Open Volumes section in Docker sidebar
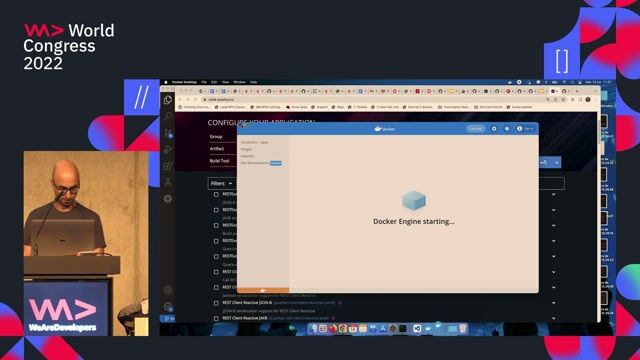This screenshot has width=640, height=360. (247, 156)
